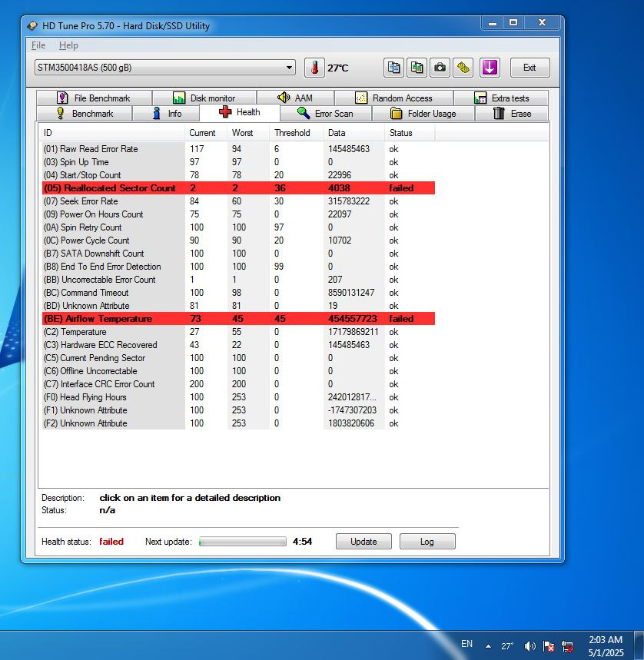
Task: Select the (BC) Command Timeout row
Action: (239, 293)
